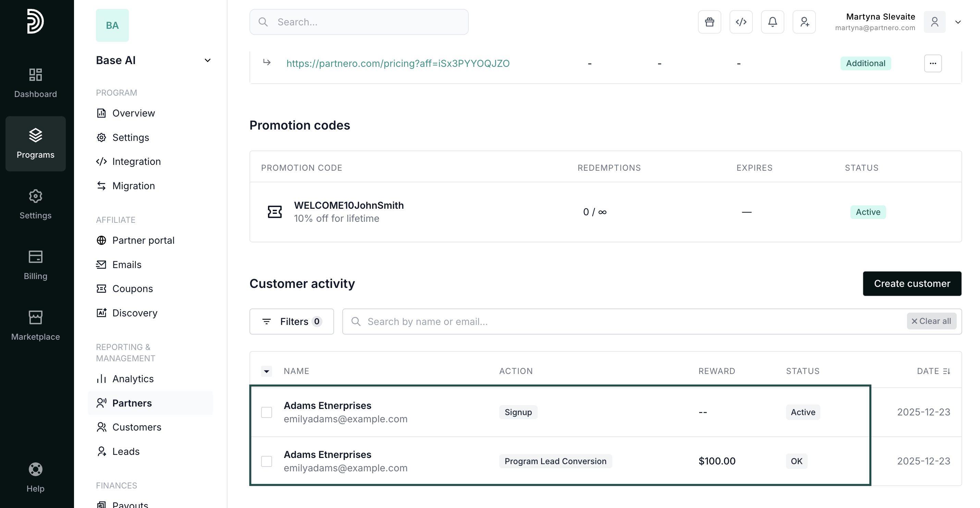Check the Program Lead Conversion row checkbox
The image size is (980, 508).
coord(266,461)
